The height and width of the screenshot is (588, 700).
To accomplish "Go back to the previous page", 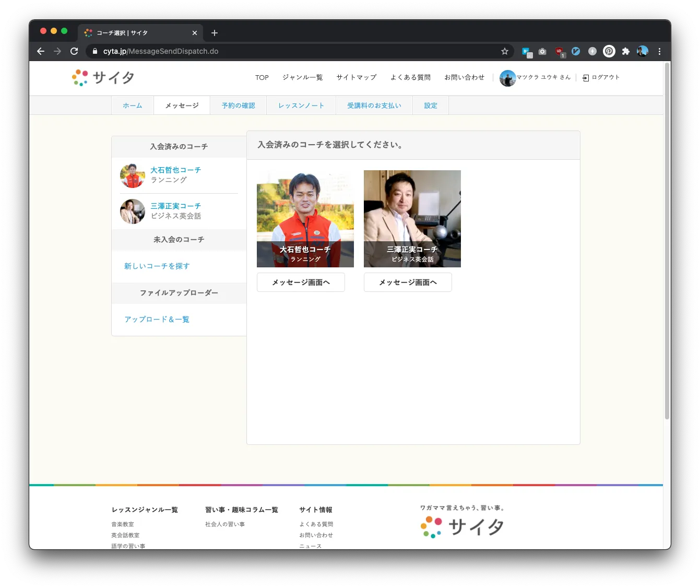I will coord(41,51).
